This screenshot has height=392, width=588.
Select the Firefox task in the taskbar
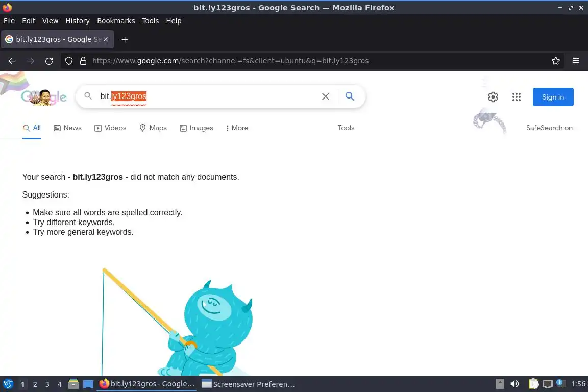pyautogui.click(x=146, y=384)
